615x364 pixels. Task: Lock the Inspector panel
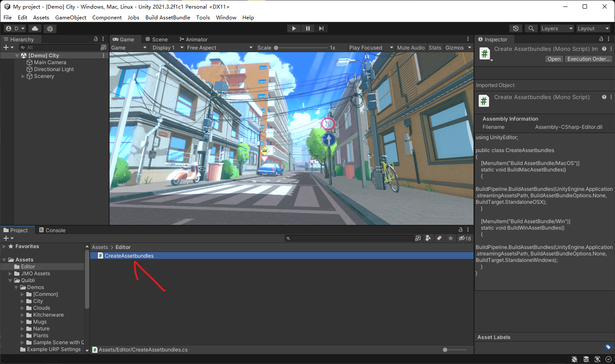(601, 39)
